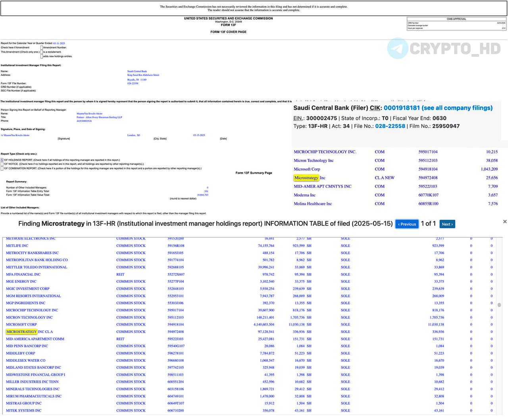Click the Next search result button
The width and height of the screenshot is (508, 420).
pos(447,224)
